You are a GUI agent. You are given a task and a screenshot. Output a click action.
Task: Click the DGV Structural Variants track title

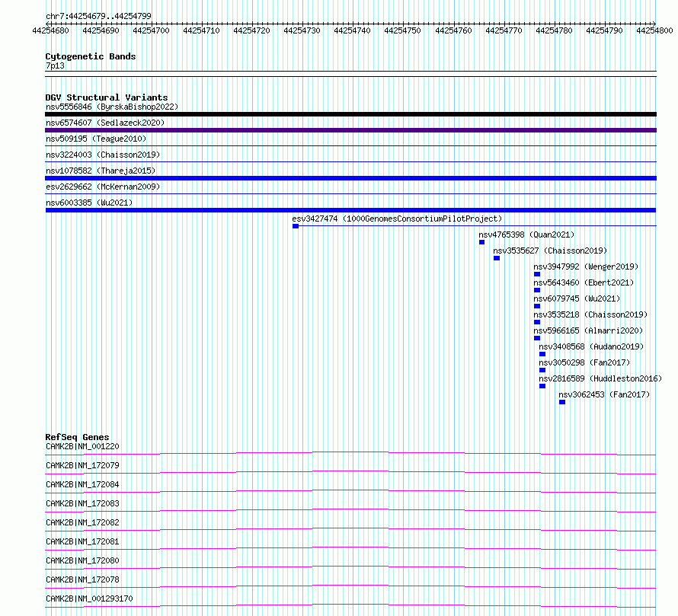pyautogui.click(x=107, y=97)
